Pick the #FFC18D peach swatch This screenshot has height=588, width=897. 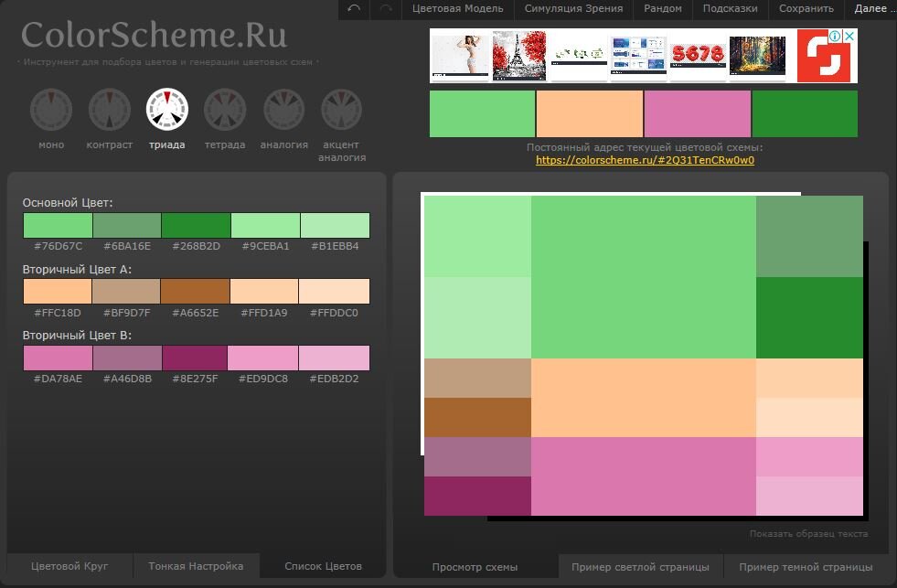tap(58, 291)
